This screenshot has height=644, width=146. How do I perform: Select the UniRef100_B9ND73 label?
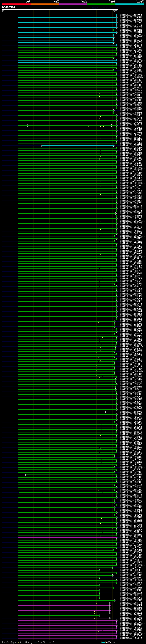click(x=131, y=37)
